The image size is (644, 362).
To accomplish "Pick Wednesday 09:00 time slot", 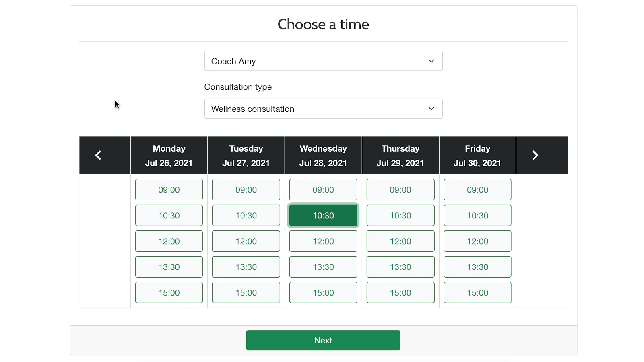I will pyautogui.click(x=323, y=190).
